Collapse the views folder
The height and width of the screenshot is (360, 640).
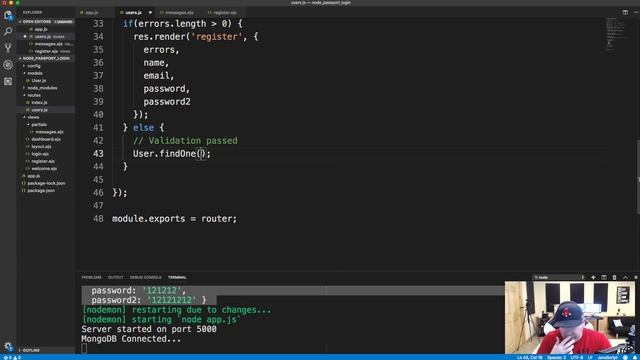pos(33,117)
